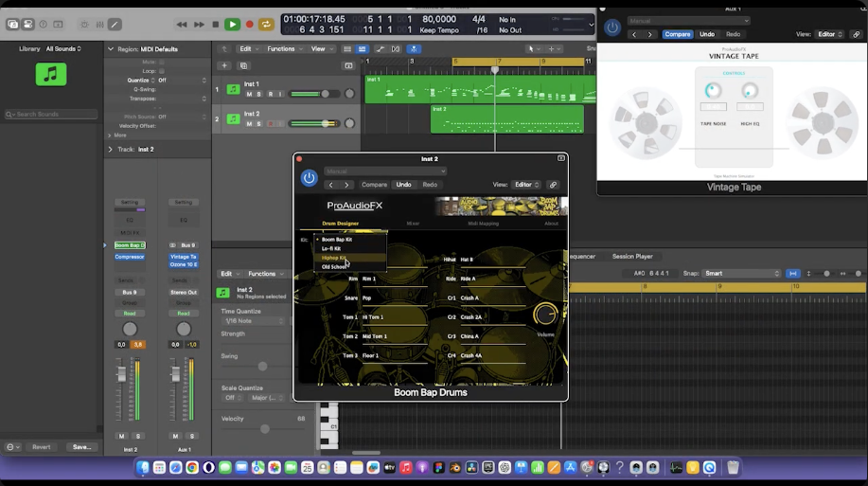
Task: Click the Smart Controls button
Action: click(84, 25)
